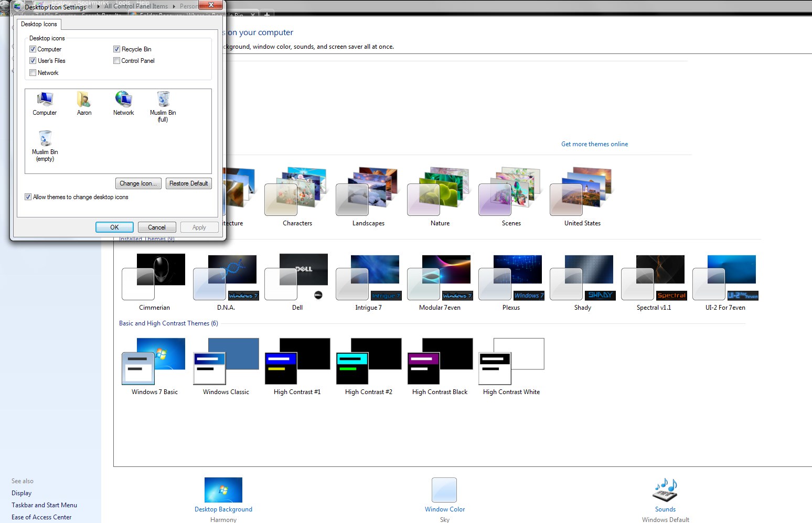Select the Muslim Bin (full) icon
This screenshot has height=523, width=812.
[163, 107]
